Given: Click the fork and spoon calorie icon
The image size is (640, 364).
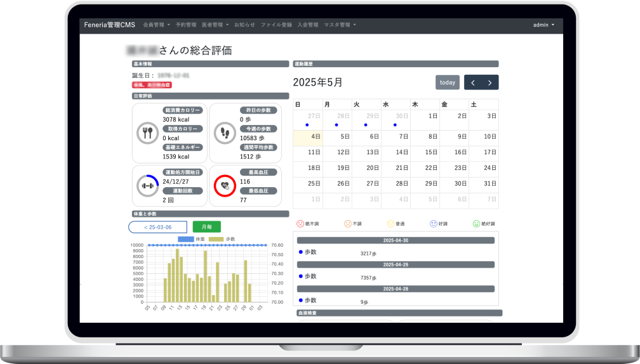Looking at the screenshot, I should click(x=147, y=133).
